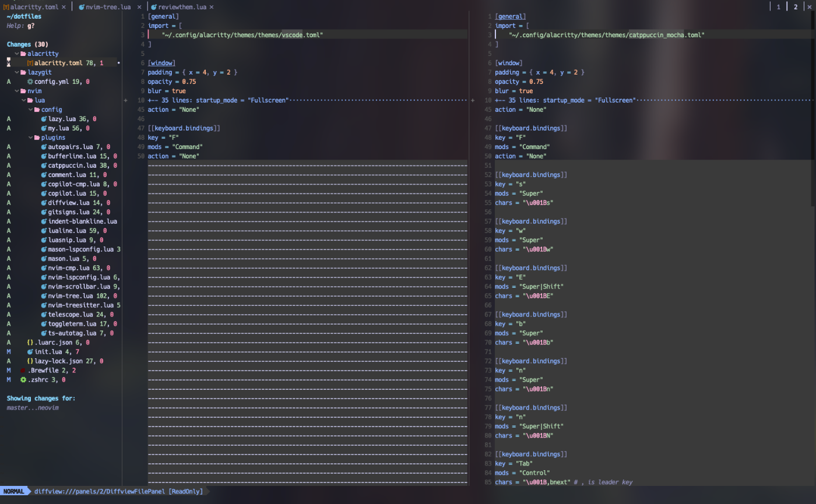Expand the folded lines marker in right diff pane
Screen dimensions: 816x504
point(473,100)
